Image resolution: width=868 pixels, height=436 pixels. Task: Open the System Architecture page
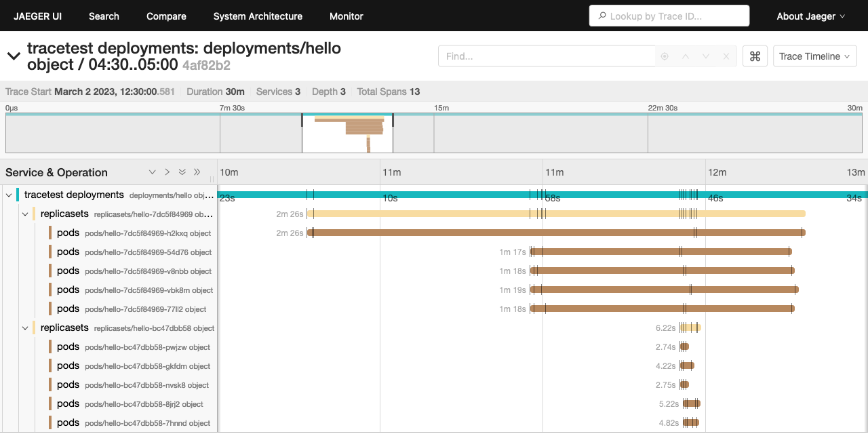click(x=258, y=16)
